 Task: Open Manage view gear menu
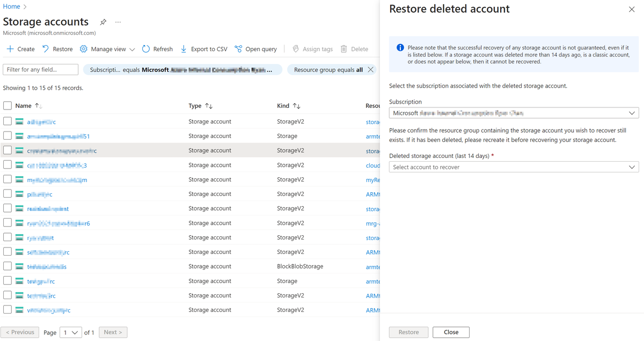84,49
